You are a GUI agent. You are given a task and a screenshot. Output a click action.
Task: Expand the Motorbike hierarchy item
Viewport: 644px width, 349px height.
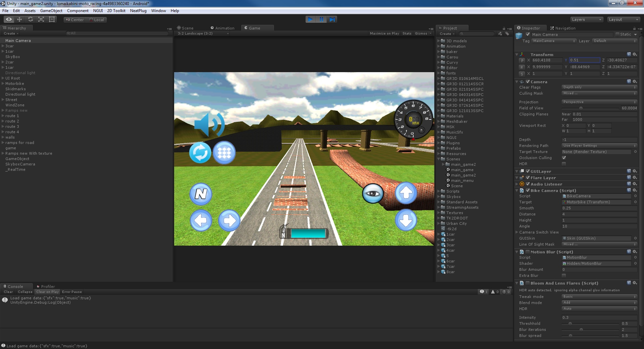tap(3, 84)
